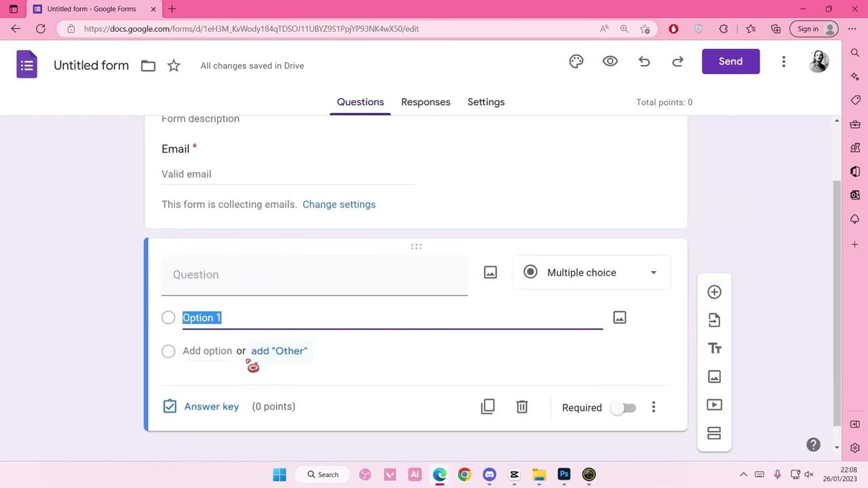Click add "Other" option link
The height and width of the screenshot is (488, 868).
tap(279, 350)
